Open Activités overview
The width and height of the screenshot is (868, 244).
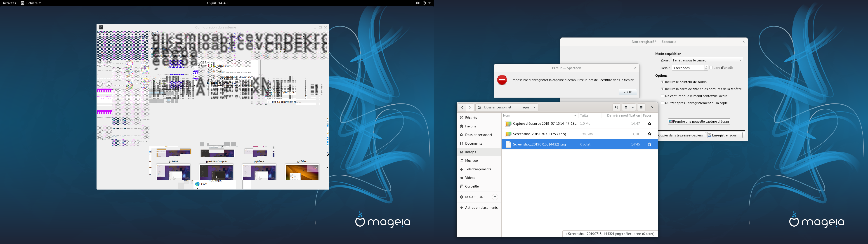pos(9,3)
